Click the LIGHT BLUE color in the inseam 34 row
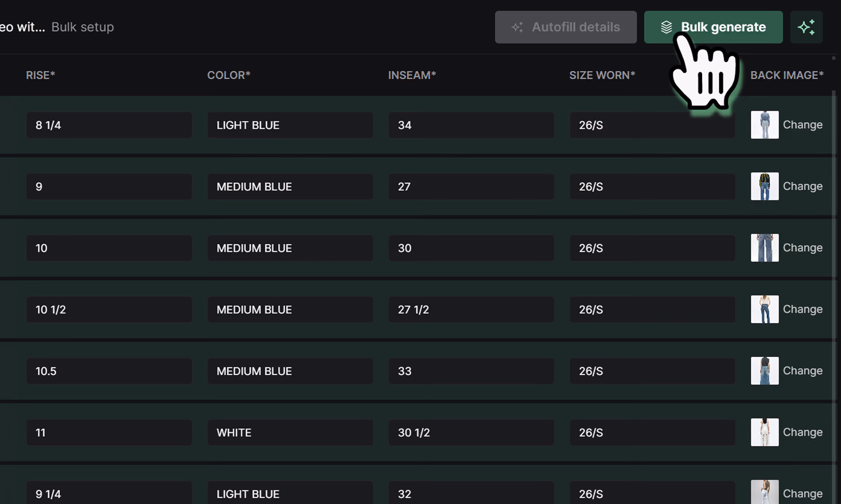Screen dimensions: 841x504 [290, 125]
